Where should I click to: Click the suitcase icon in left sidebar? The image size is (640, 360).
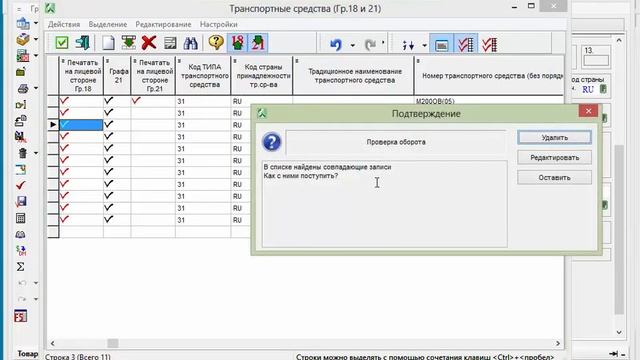click(21, 72)
